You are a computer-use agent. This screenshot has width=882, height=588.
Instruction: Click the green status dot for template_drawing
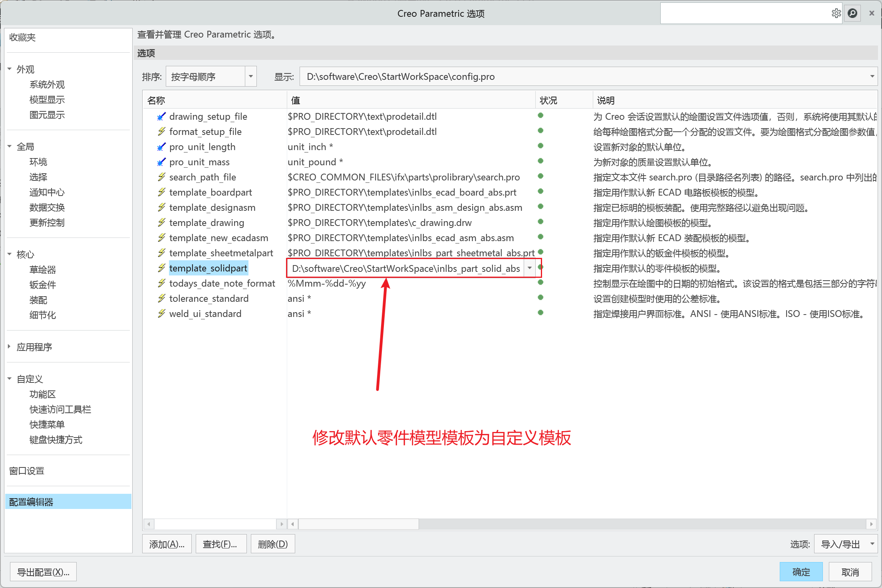[x=540, y=222]
